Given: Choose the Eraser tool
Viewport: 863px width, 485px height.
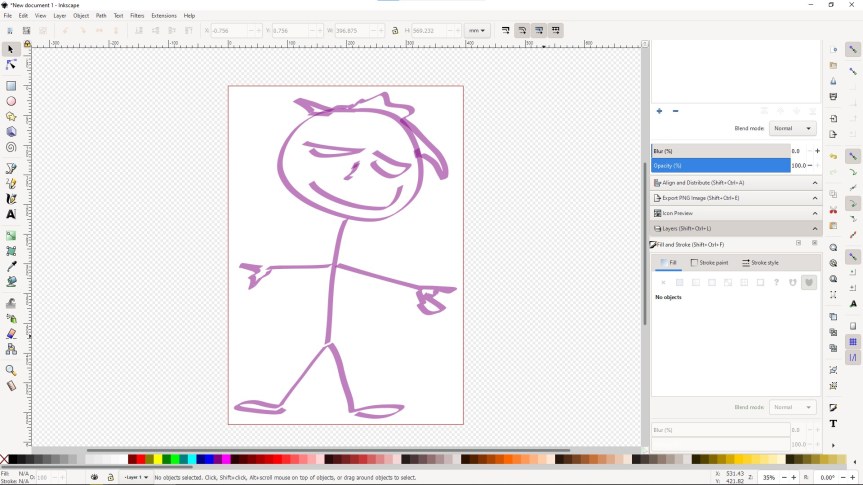Looking at the screenshot, I should coord(11,334).
